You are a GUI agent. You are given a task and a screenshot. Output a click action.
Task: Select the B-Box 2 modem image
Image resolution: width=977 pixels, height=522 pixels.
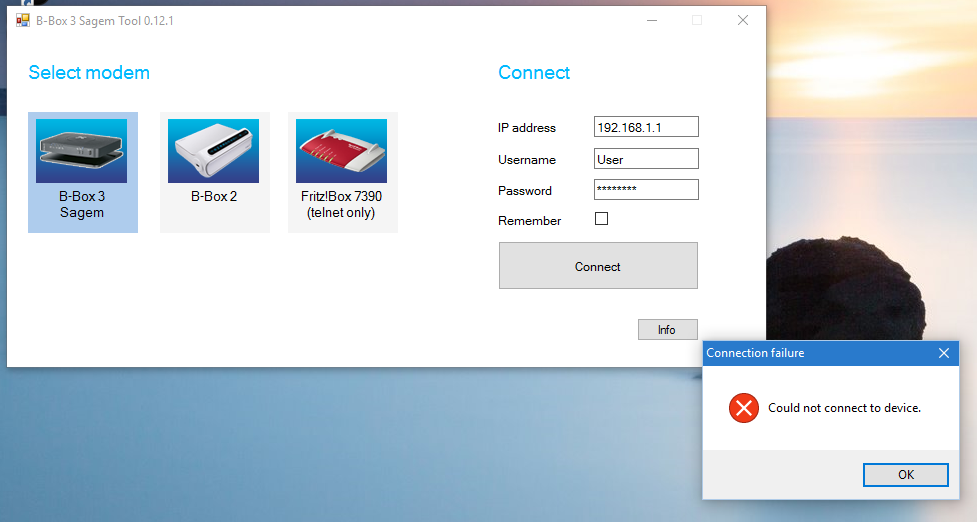tap(214, 150)
